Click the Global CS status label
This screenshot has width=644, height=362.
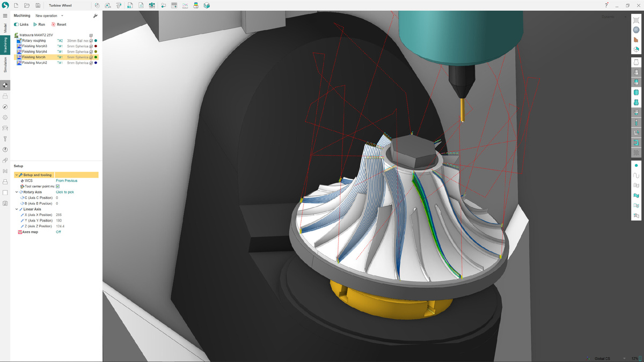click(602, 358)
